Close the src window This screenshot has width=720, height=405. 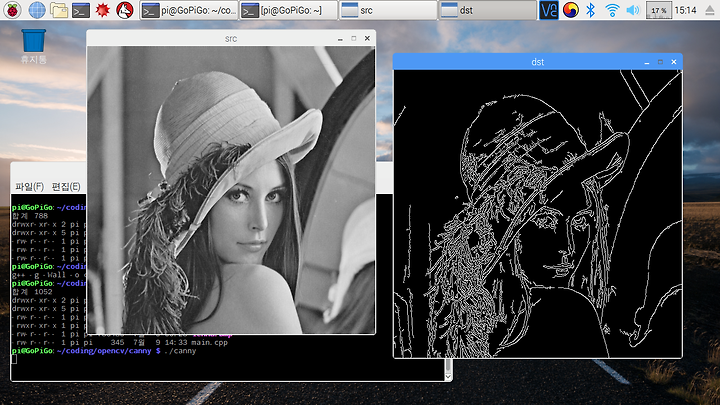(x=367, y=39)
